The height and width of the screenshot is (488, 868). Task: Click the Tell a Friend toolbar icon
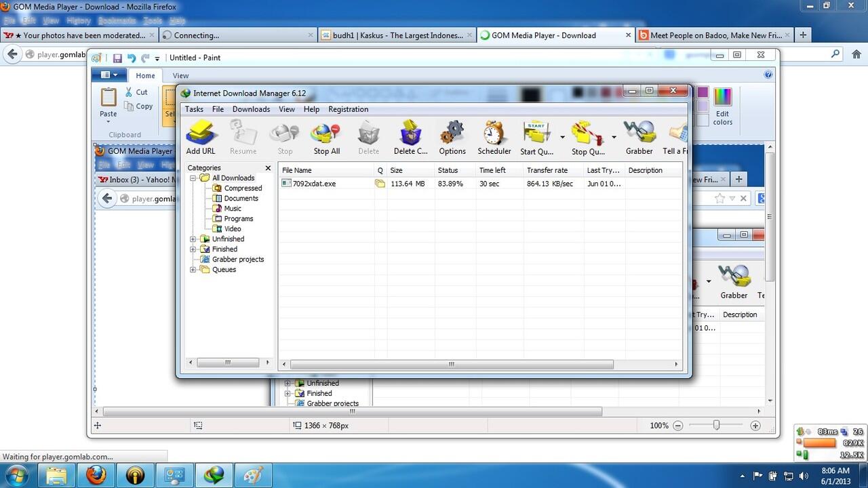coord(675,138)
